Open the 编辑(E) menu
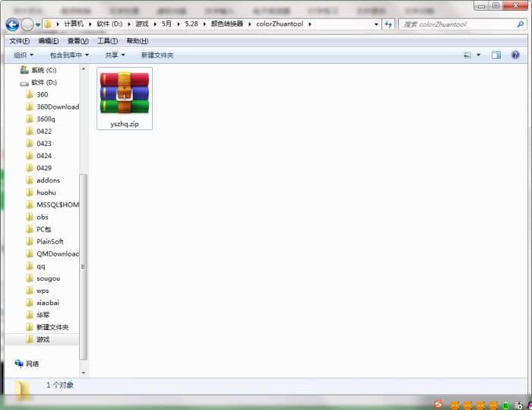Image resolution: width=532 pixels, height=410 pixels. (49, 41)
